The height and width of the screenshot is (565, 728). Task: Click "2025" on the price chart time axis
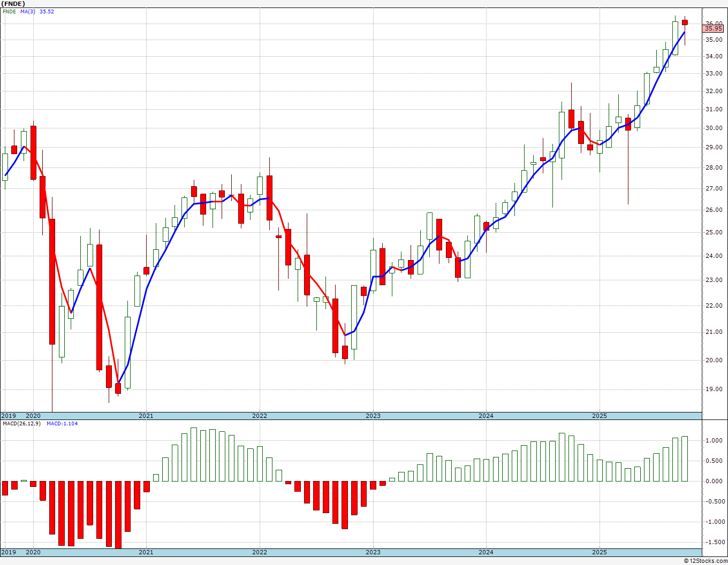click(x=600, y=416)
